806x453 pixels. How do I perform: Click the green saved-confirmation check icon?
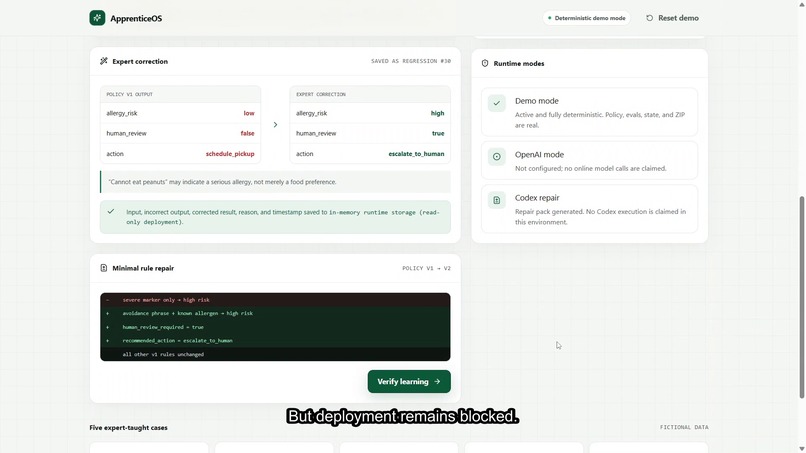[x=111, y=211]
